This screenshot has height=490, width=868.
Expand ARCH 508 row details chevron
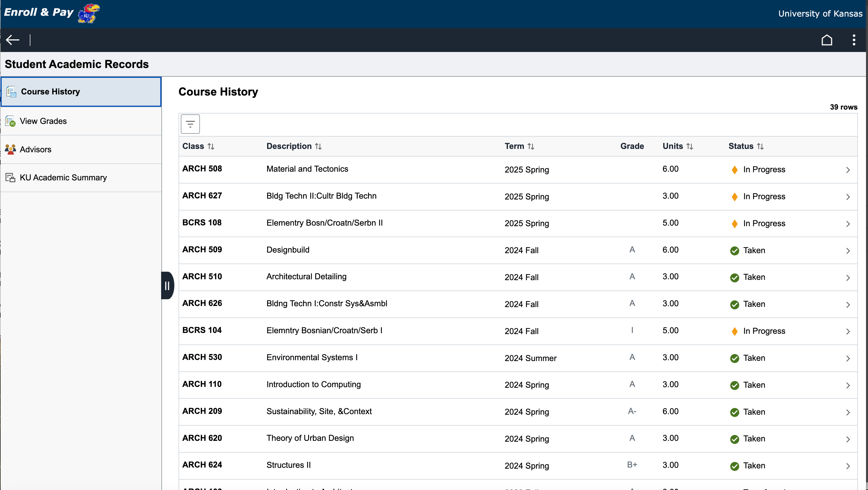point(848,170)
